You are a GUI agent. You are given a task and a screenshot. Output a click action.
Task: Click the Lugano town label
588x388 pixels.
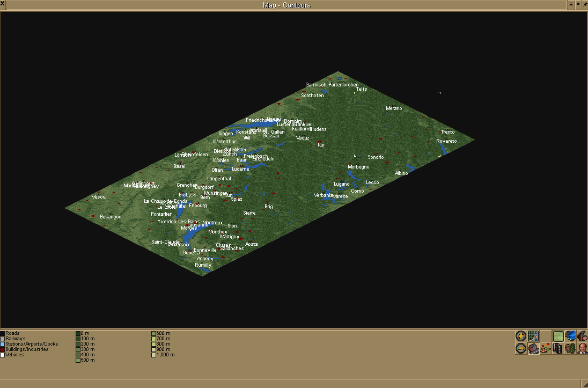[342, 184]
